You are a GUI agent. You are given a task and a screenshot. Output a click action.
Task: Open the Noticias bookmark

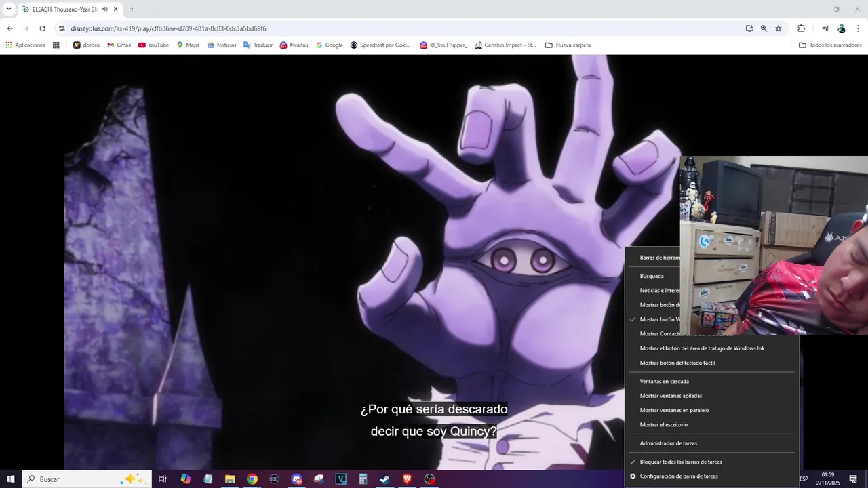[222, 45]
